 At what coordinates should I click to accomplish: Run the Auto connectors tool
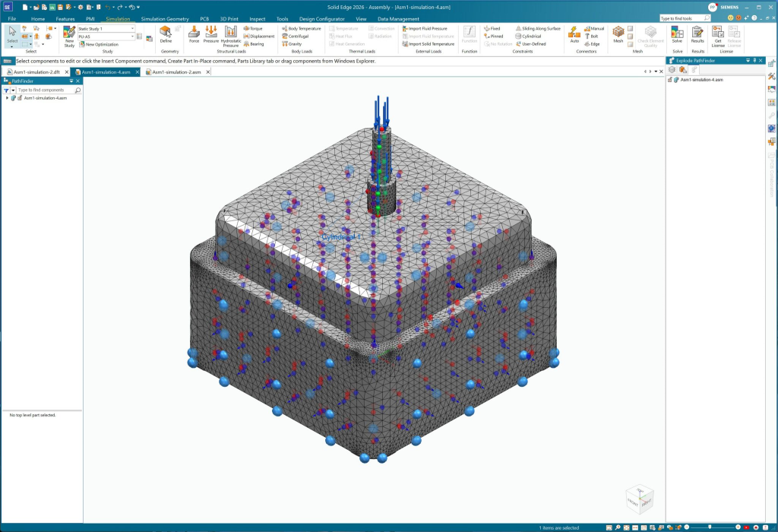coord(574,34)
